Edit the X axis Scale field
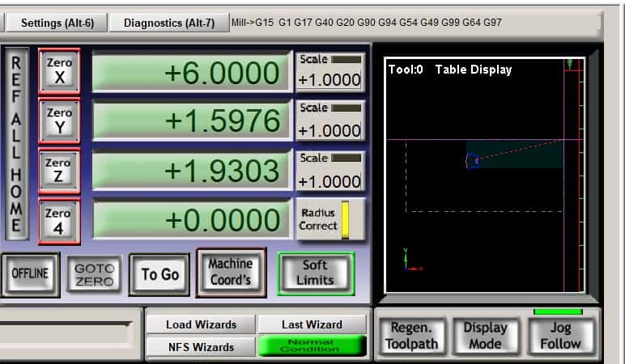 (x=330, y=80)
